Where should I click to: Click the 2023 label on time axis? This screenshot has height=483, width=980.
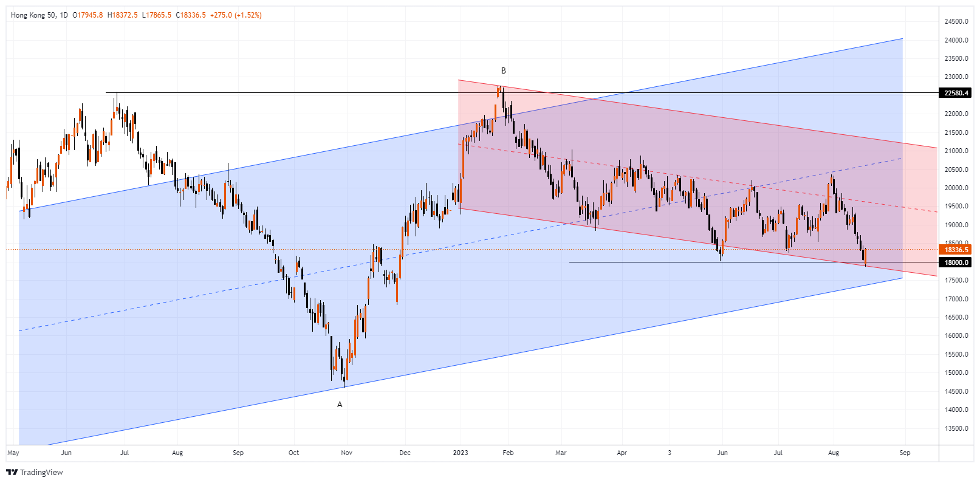tap(461, 453)
